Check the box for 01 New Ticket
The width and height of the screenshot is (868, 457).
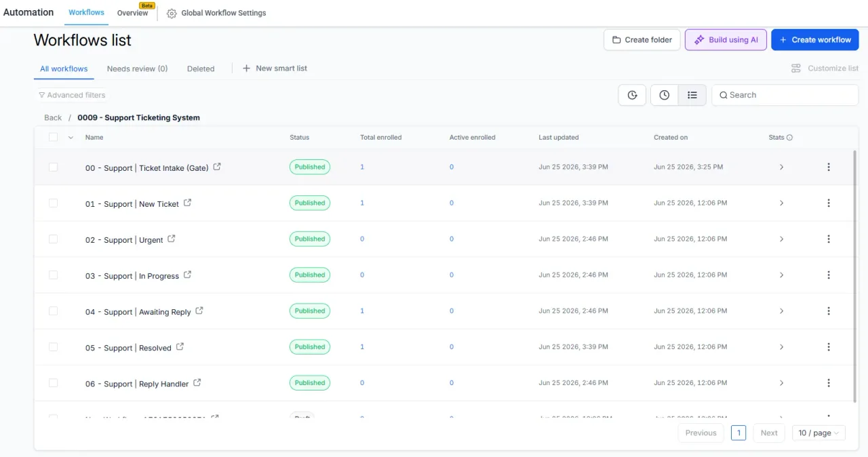54,203
